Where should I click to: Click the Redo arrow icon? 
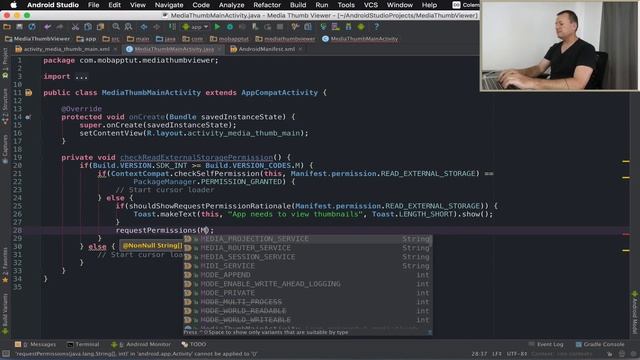pos(60,27)
